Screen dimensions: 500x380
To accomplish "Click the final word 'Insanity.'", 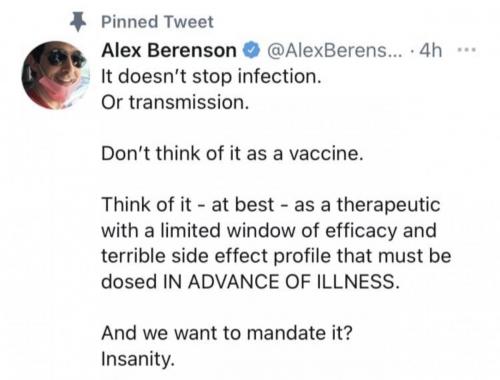I will pos(138,359).
